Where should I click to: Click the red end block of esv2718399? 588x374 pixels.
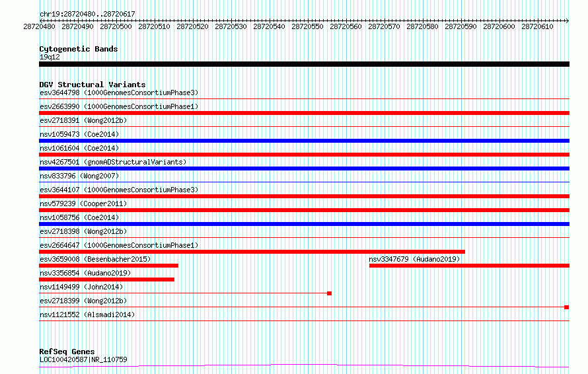coord(567,307)
